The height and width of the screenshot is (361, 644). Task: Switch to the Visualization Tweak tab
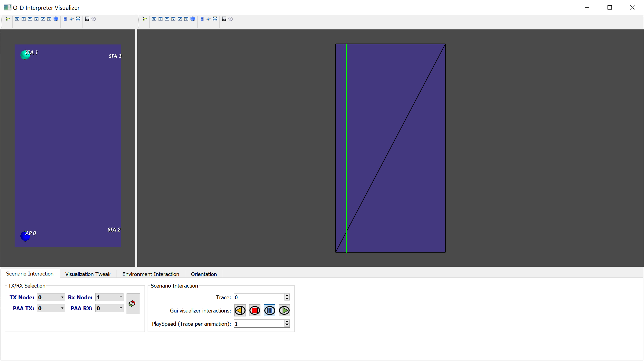[x=88, y=274]
